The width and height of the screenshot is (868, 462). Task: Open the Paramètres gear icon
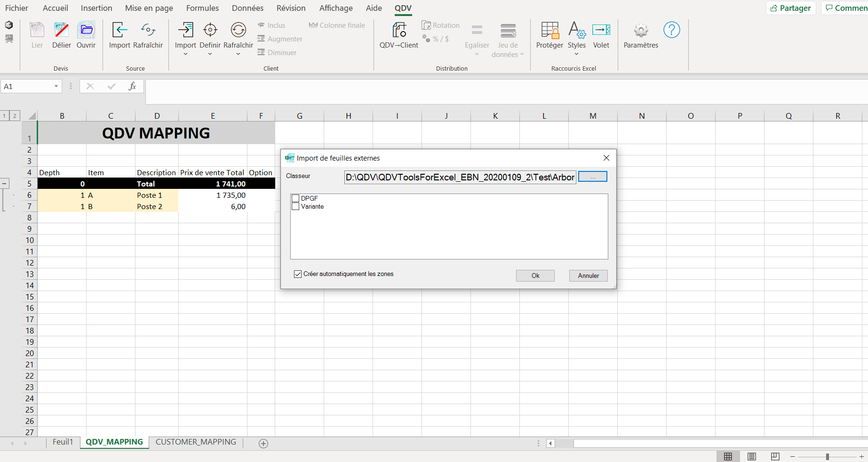(641, 30)
